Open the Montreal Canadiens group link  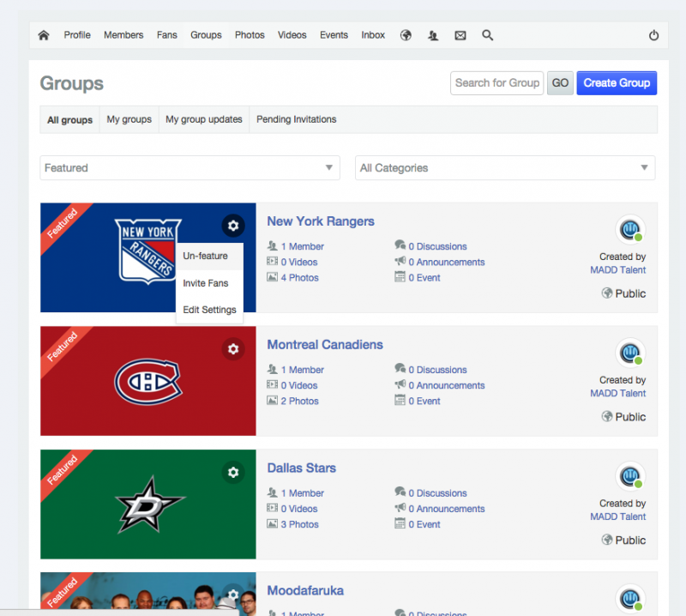(325, 345)
